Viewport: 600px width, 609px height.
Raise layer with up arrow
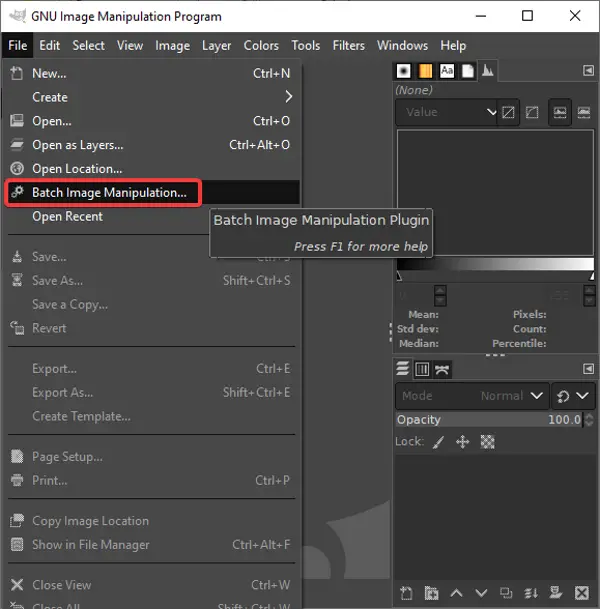[x=456, y=593]
